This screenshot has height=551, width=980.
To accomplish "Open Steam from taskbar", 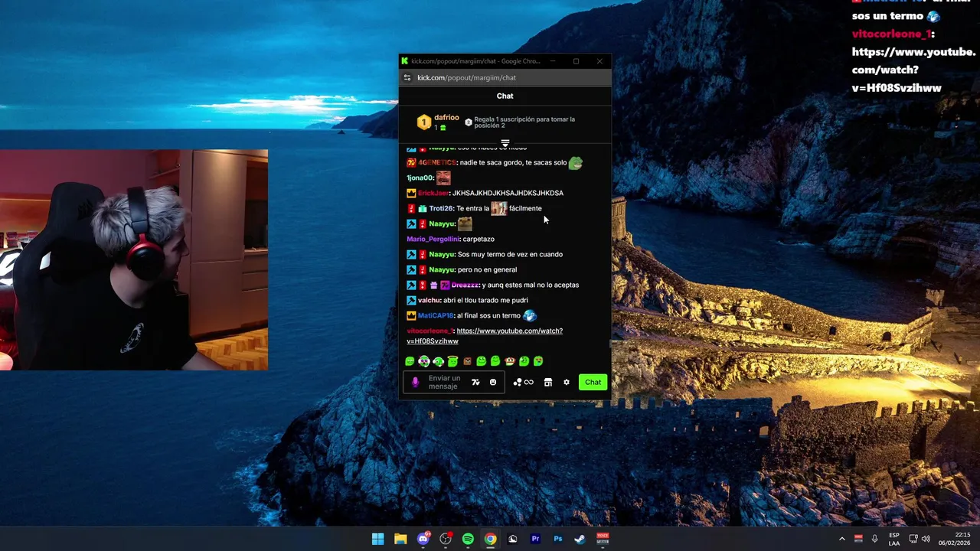I will click(580, 539).
